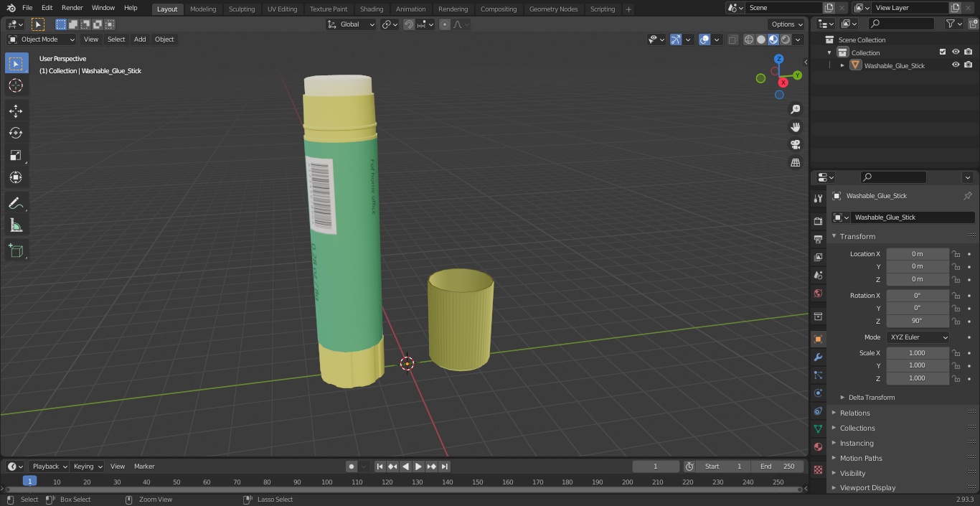This screenshot has width=980, height=506.
Task: Toggle X-ray mode in viewport header
Action: coord(732,39)
